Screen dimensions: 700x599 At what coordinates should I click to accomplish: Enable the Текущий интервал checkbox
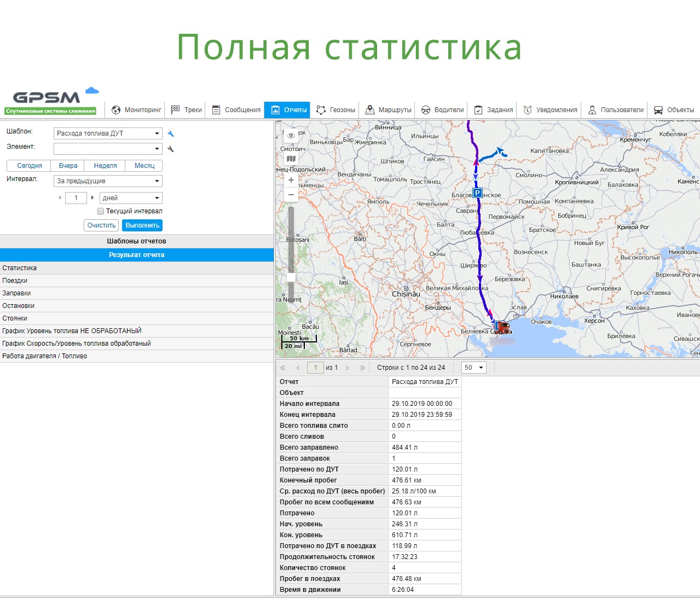[x=101, y=211]
